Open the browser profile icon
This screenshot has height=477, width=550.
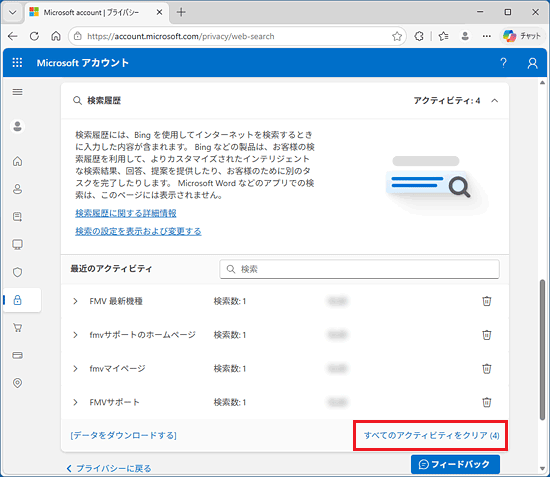465,36
